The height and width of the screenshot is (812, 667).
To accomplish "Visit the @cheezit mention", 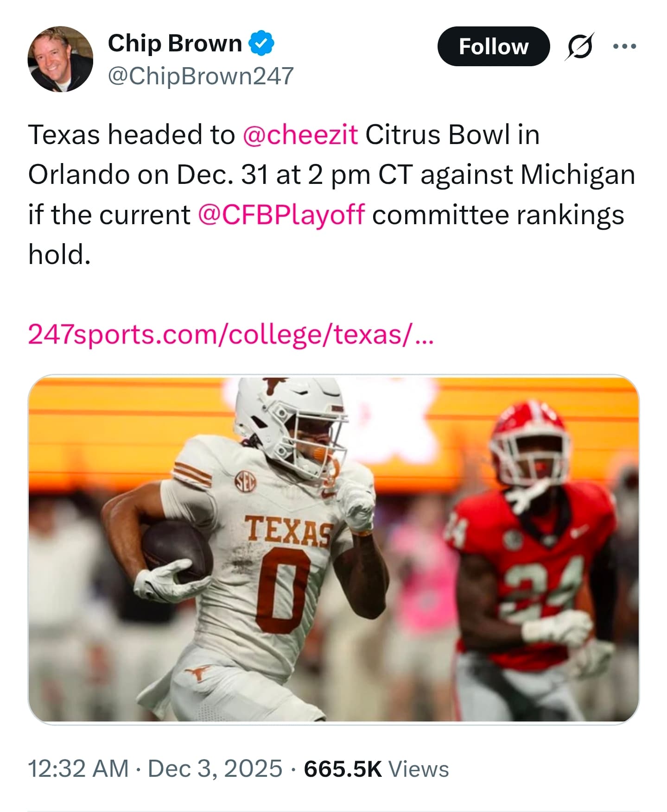I will pos(300,135).
